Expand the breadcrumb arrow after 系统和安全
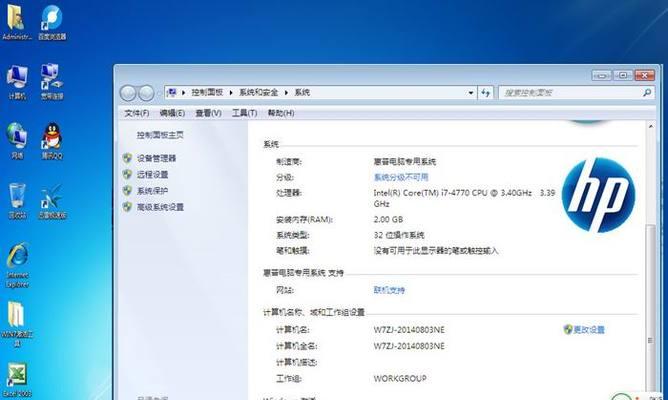Viewport: 668px width, 400px height. click(x=286, y=92)
